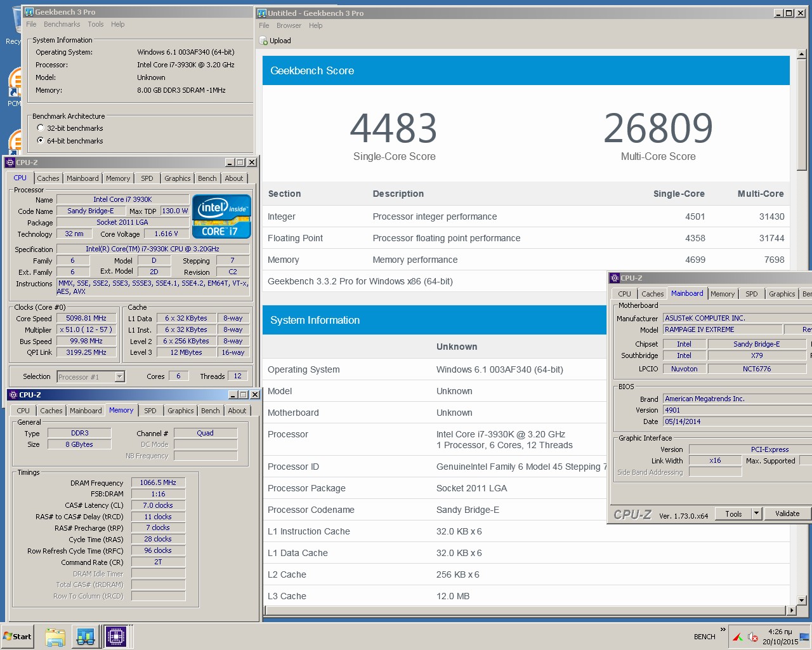Image resolution: width=812 pixels, height=650 pixels.
Task: Click the Floating Point row in score table
Action: (526, 238)
